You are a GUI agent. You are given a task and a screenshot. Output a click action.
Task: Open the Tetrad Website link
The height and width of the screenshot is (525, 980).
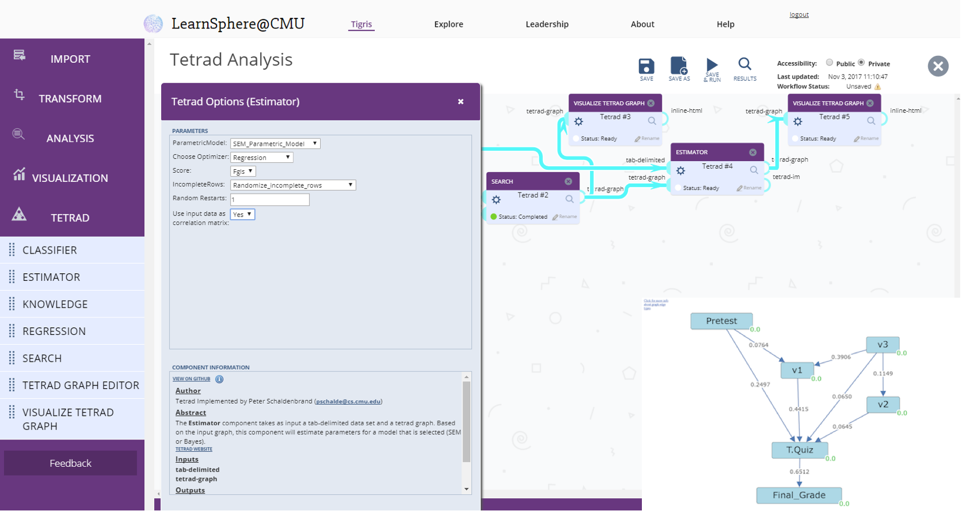[194, 449]
